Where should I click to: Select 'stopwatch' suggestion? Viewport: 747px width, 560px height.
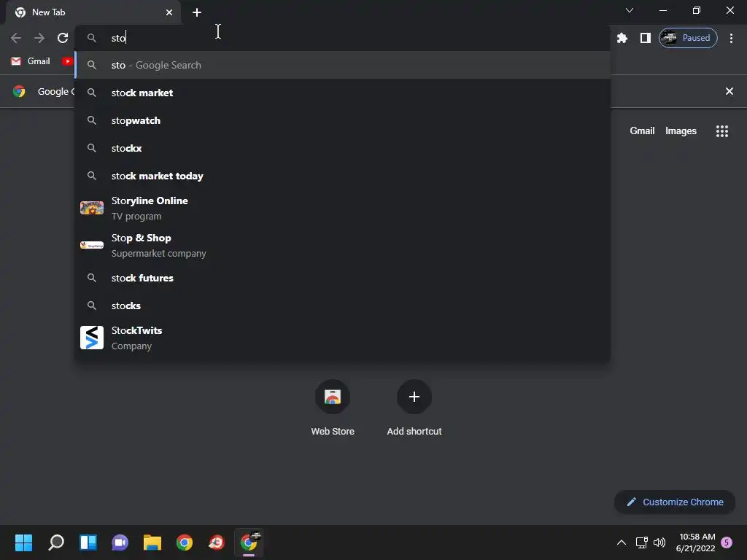tap(343, 120)
